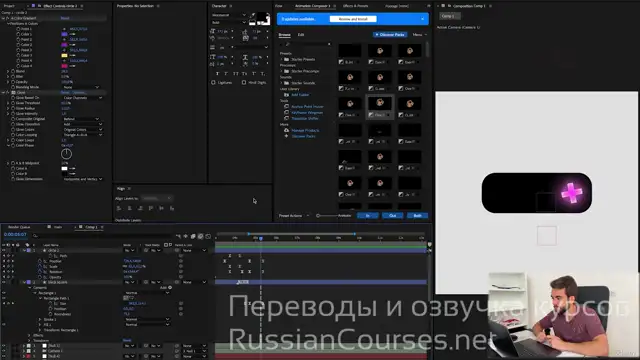Click the align right icon in Align panel
The width and height of the screenshot is (640, 360).
tap(140, 208)
